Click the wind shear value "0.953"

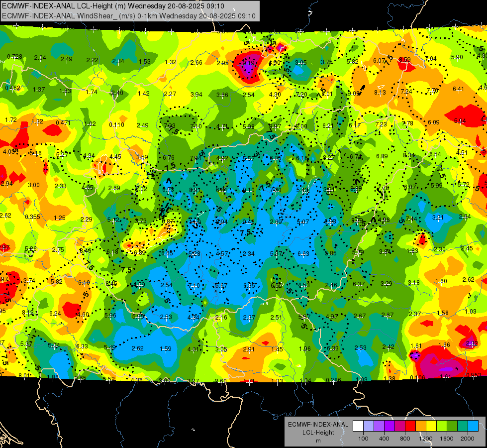click(x=474, y=375)
